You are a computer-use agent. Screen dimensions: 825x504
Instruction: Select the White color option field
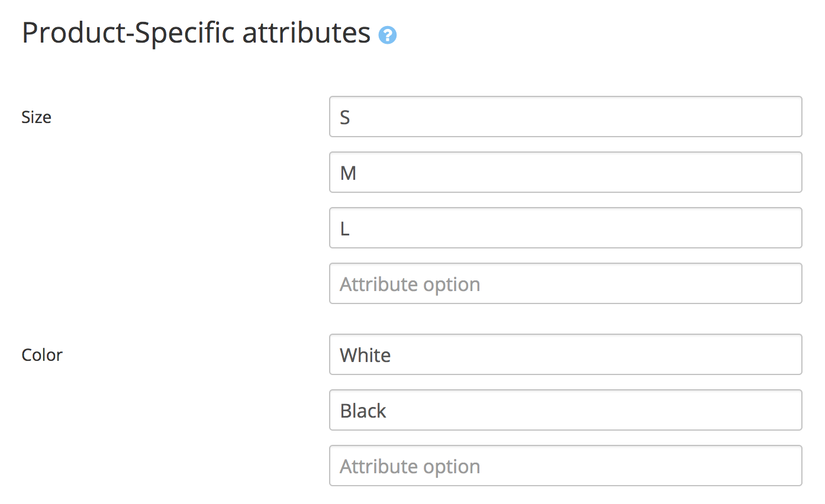(565, 354)
